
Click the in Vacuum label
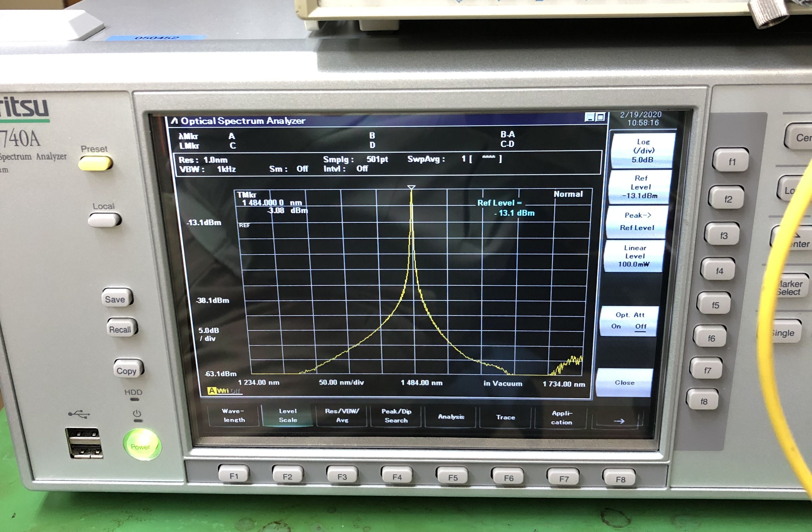pyautogui.click(x=503, y=383)
